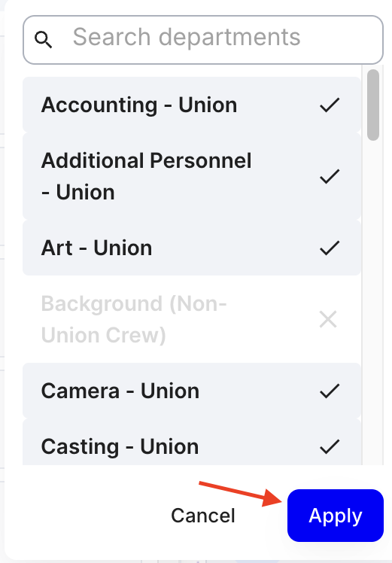Screen dimensions: 392x563
Task: Click the checkmark beside Additional Personnel - Union
Action: (330, 176)
